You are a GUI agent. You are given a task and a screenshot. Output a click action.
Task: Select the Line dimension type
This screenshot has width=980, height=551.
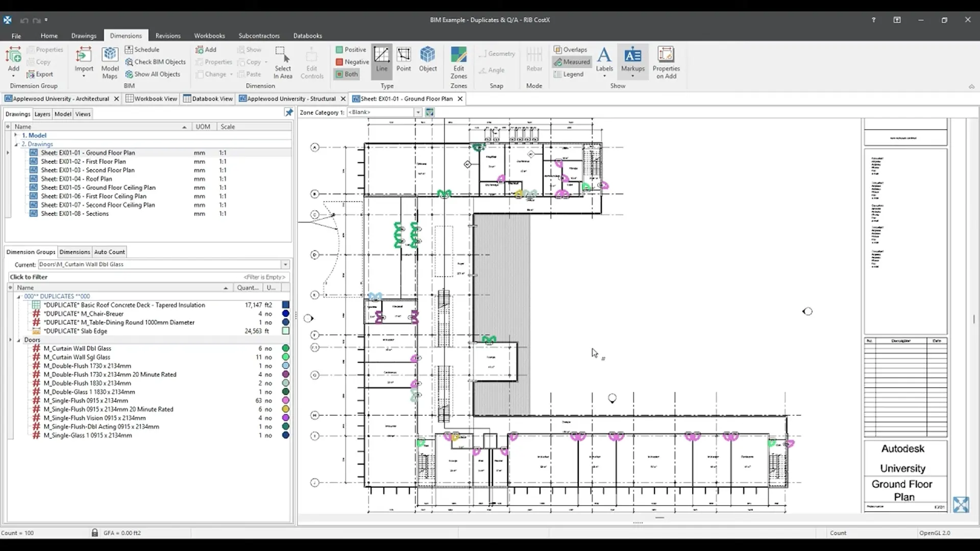coord(381,60)
